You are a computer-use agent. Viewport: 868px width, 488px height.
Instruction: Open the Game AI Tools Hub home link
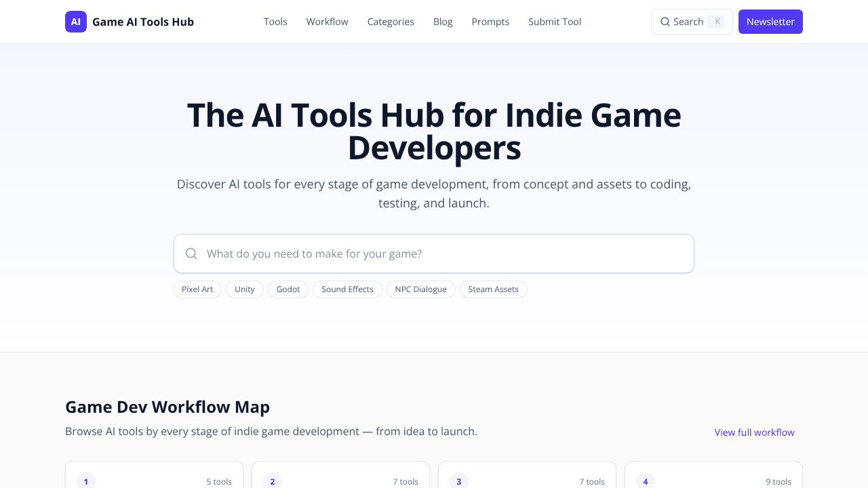tap(130, 22)
